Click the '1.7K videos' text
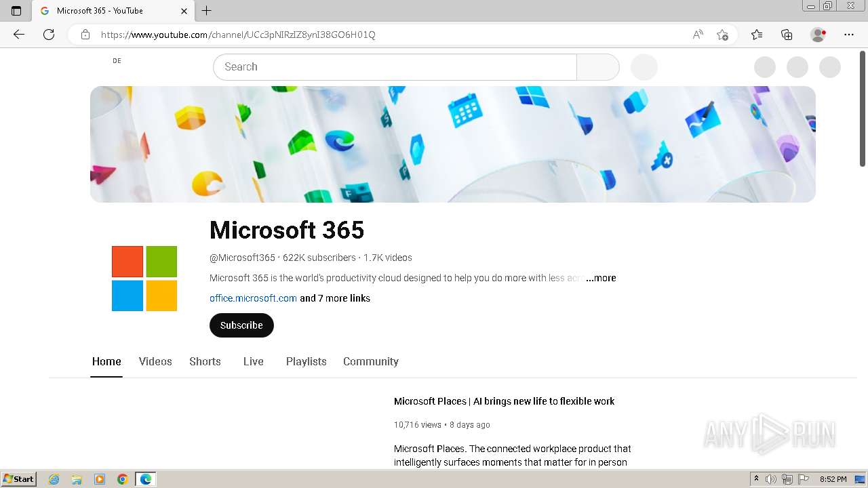This screenshot has height=488, width=868. click(388, 258)
